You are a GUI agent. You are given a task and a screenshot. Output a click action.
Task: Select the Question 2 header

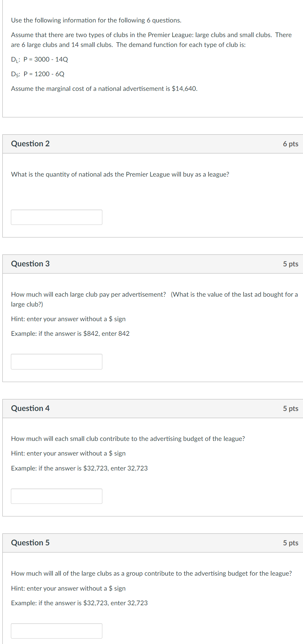click(30, 144)
